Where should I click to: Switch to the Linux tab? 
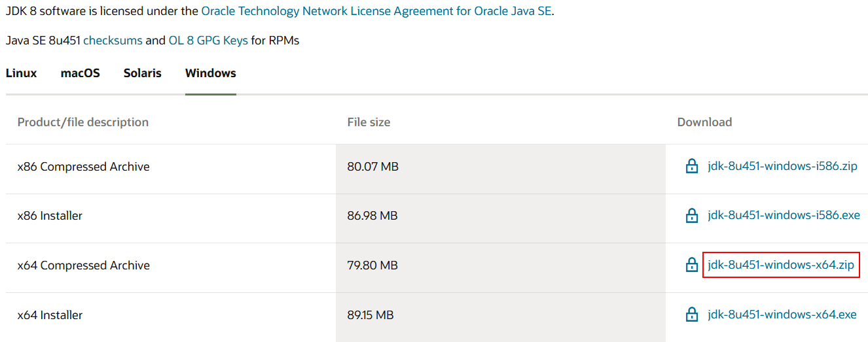tap(22, 73)
